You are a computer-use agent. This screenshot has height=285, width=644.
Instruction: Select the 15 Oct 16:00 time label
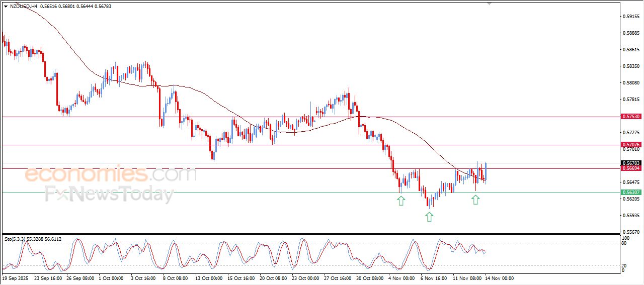tap(242, 277)
